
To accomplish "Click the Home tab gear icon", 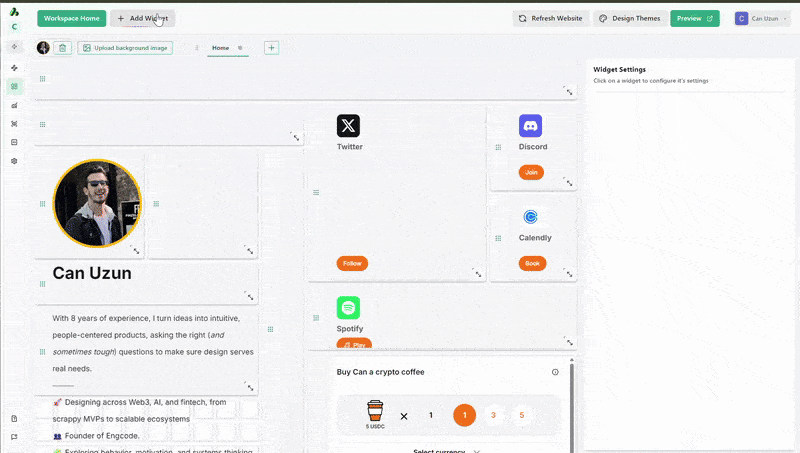I will 240,48.
